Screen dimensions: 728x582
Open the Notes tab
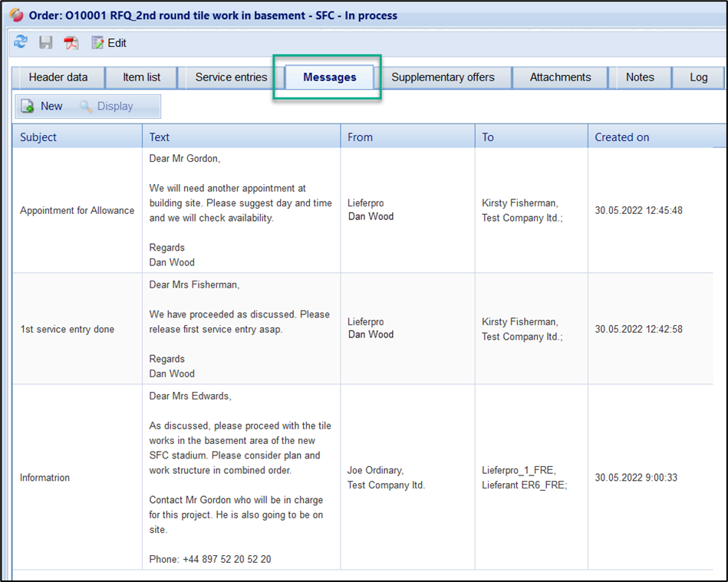click(x=640, y=77)
